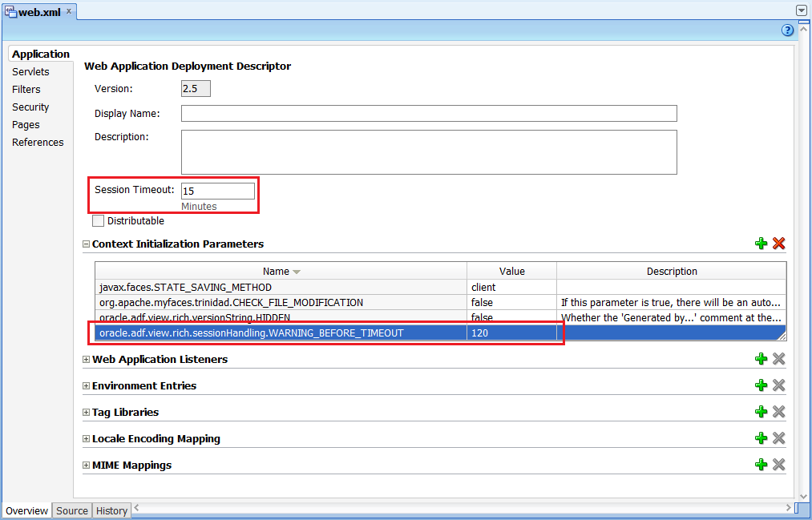Screen dimensions: 812x520
Task: Expand the Web Application Listeners section
Action: coord(86,358)
